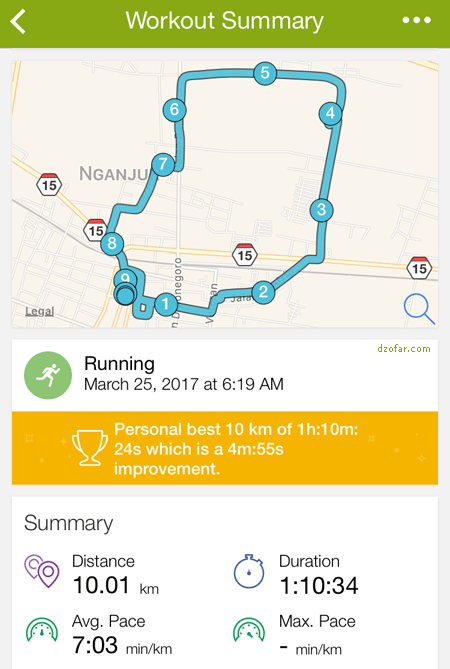Select kilometer marker 5 on route
Image resolution: width=450 pixels, height=669 pixels.
coord(265,73)
